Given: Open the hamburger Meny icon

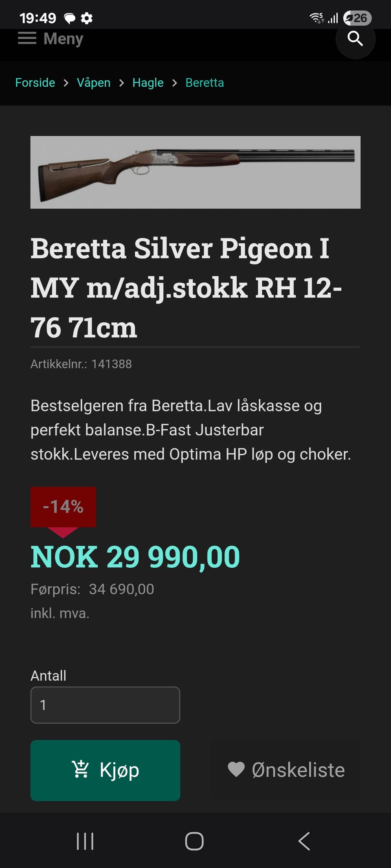Looking at the screenshot, I should [x=27, y=39].
